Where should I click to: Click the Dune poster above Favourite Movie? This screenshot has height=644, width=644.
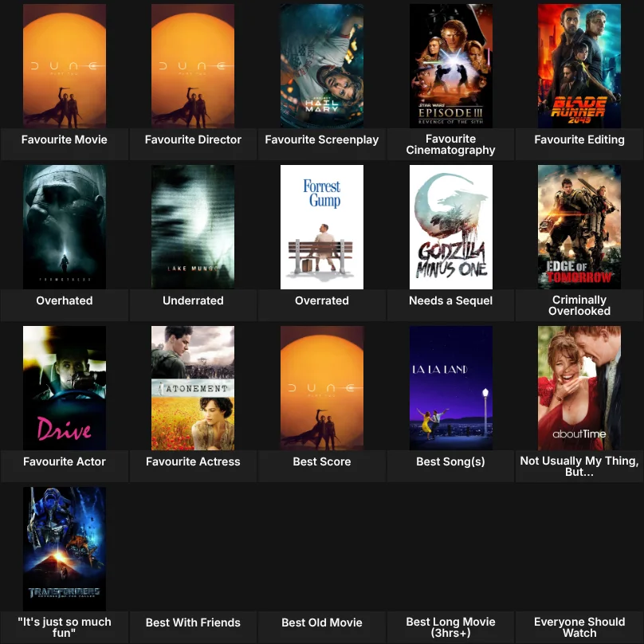click(65, 66)
